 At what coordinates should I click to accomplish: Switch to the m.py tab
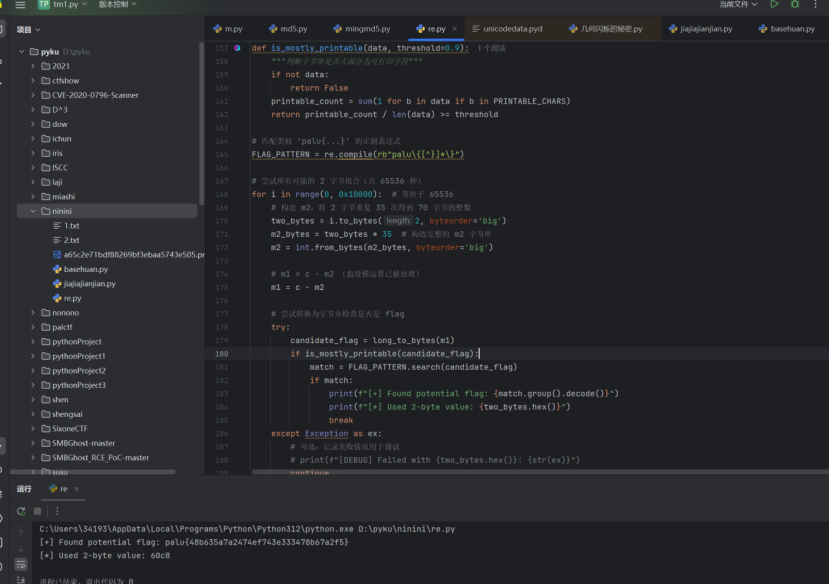click(228, 29)
